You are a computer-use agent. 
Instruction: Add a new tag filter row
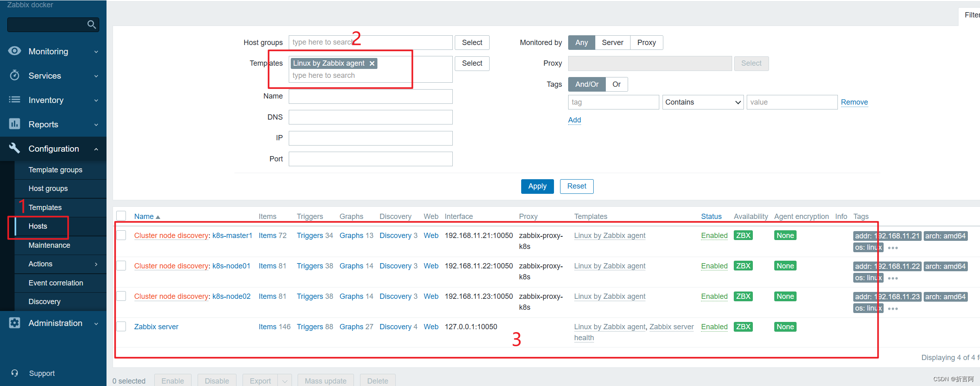(574, 120)
